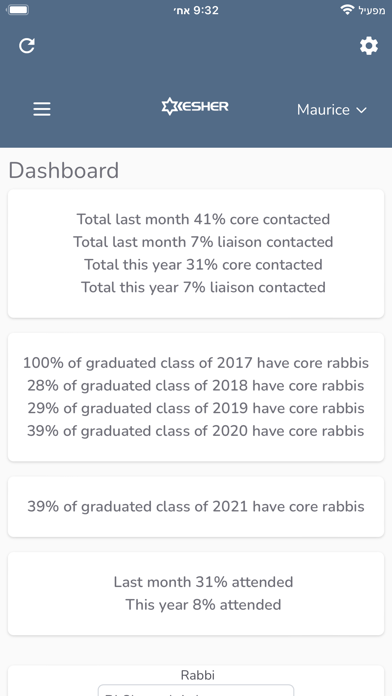The height and width of the screenshot is (696, 392).
Task: Select the 'Total this year 31% core contacted' line
Action: point(203,265)
